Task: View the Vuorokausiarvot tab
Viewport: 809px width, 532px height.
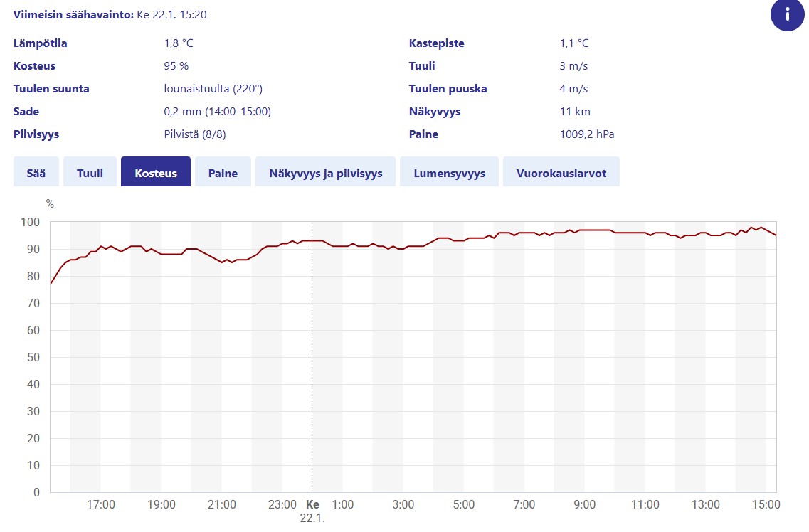Action: point(561,173)
